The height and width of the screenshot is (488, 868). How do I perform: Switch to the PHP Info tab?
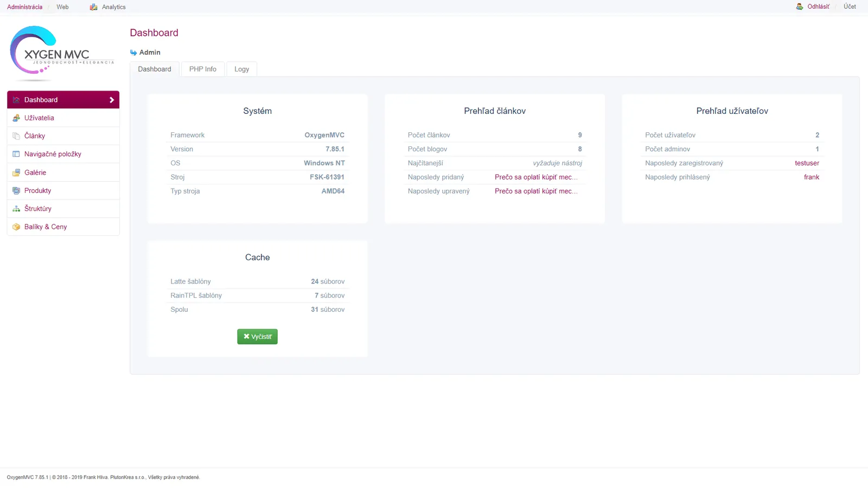point(203,69)
